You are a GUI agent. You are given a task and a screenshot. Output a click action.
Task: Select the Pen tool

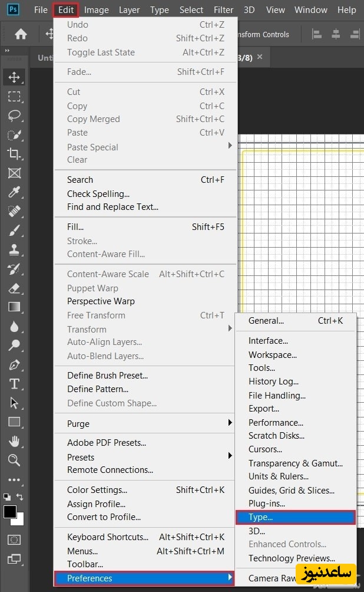point(14,365)
